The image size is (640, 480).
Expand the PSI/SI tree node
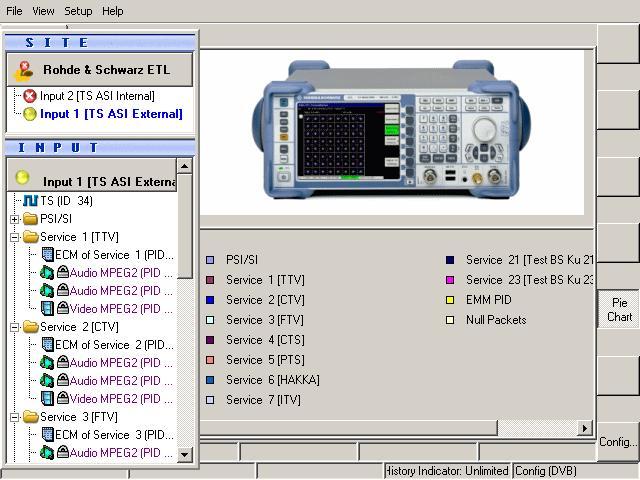tap(15, 219)
